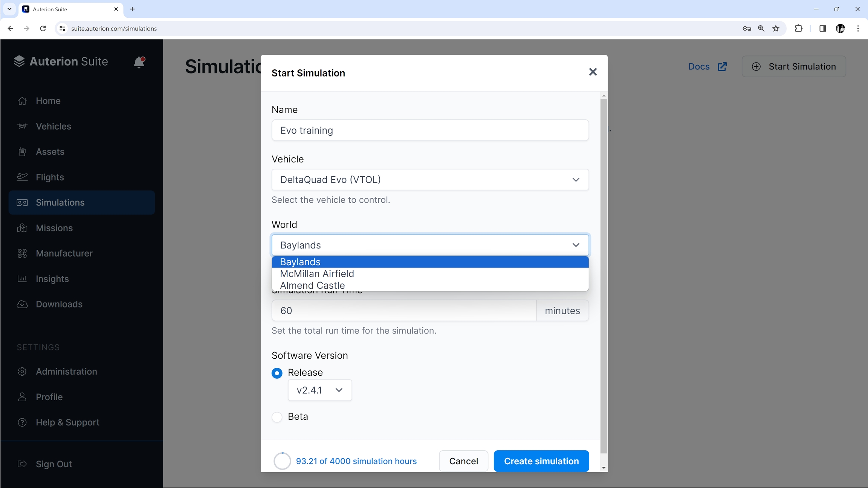The width and height of the screenshot is (868, 488).
Task: Choose McMillan Airfield from the world list
Action: [317, 274]
